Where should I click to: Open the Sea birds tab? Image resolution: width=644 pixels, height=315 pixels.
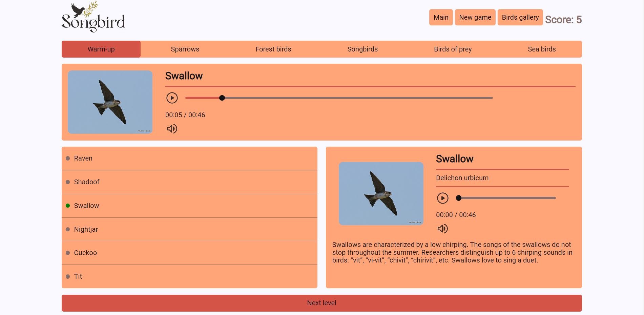[x=541, y=49]
